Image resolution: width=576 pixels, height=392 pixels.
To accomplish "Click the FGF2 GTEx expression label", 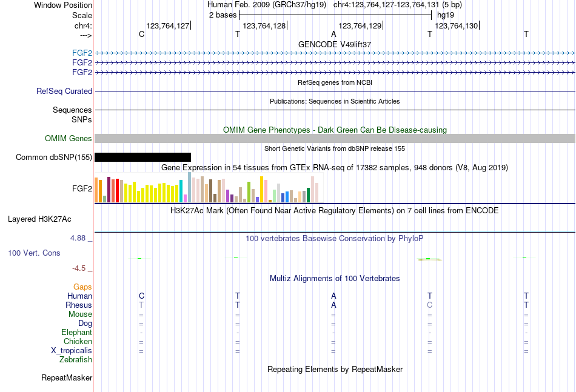I will 82,188.
